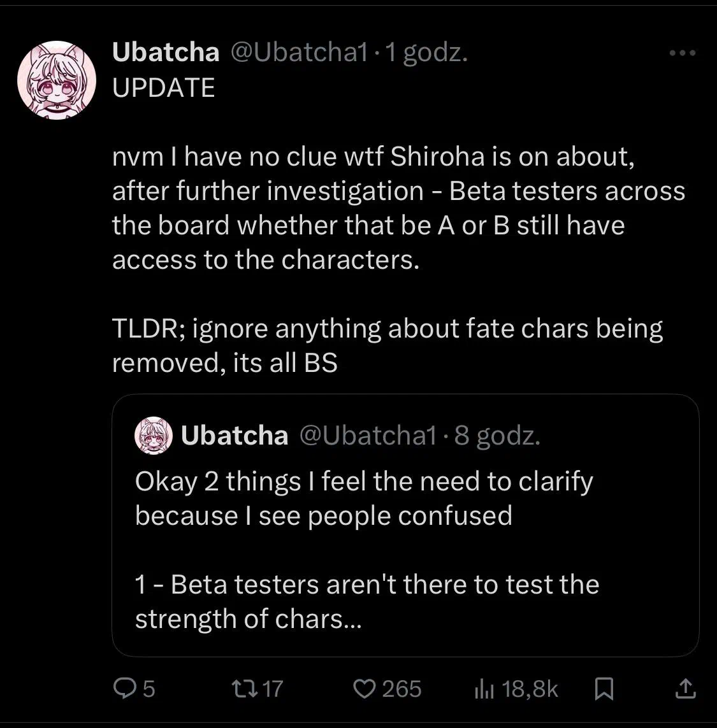The height and width of the screenshot is (728, 717).
Task: Click the 265 likes count
Action: coord(402,689)
